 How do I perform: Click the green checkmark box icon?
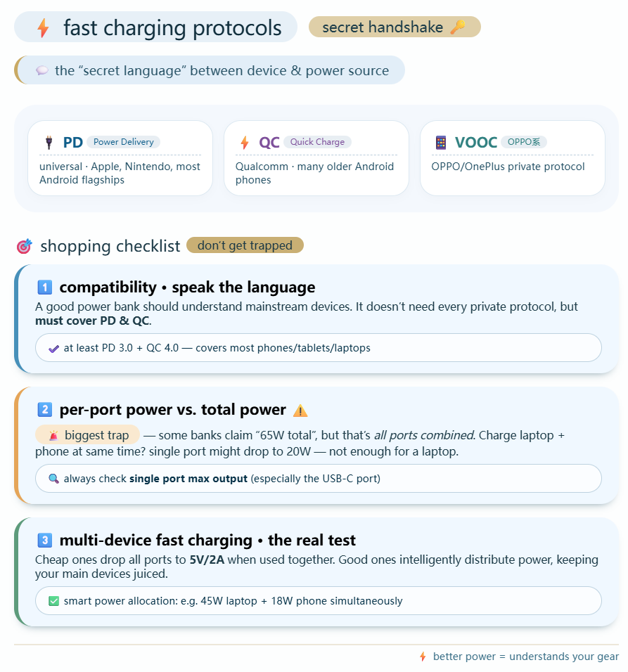[53, 601]
